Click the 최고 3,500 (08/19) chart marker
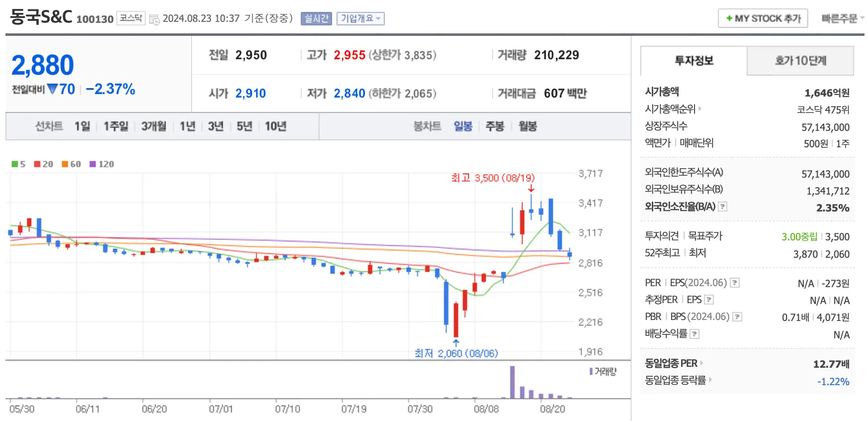This screenshot has width=868, height=421. 493,178
